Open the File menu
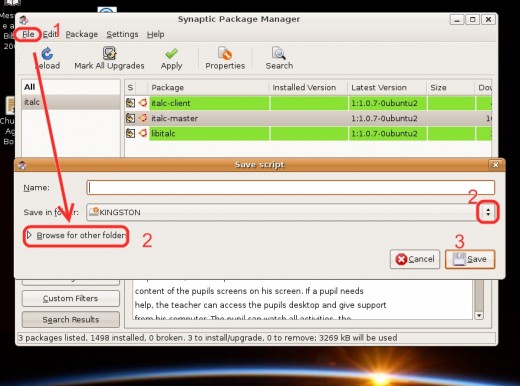 pyautogui.click(x=28, y=34)
